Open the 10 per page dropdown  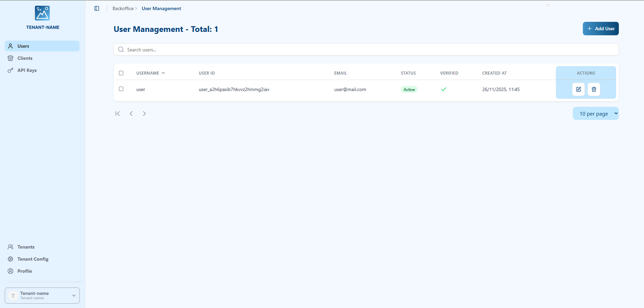pyautogui.click(x=596, y=114)
